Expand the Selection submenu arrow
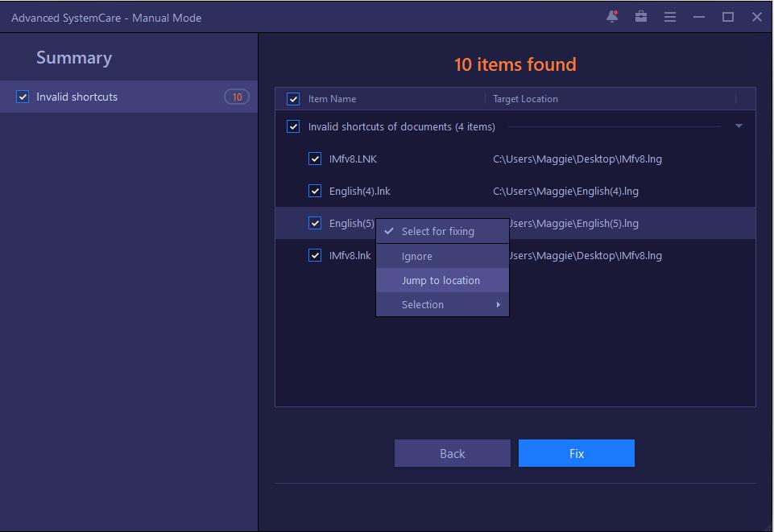This screenshot has width=774, height=532. tap(499, 305)
